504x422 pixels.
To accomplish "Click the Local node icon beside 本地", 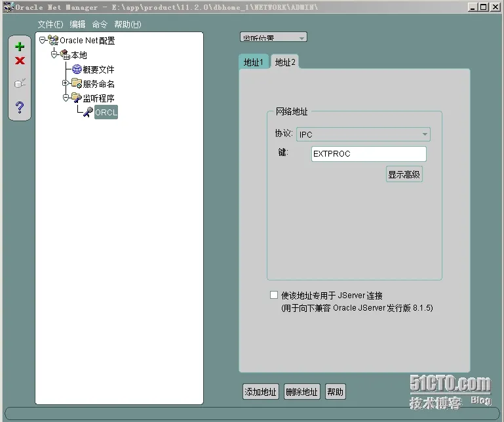I will (66, 54).
